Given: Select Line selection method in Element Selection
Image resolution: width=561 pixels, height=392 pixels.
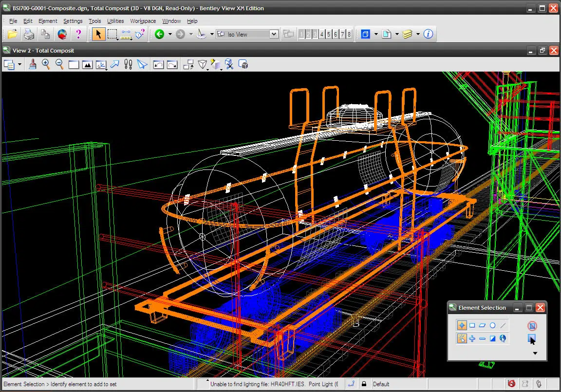Looking at the screenshot, I should tap(503, 325).
